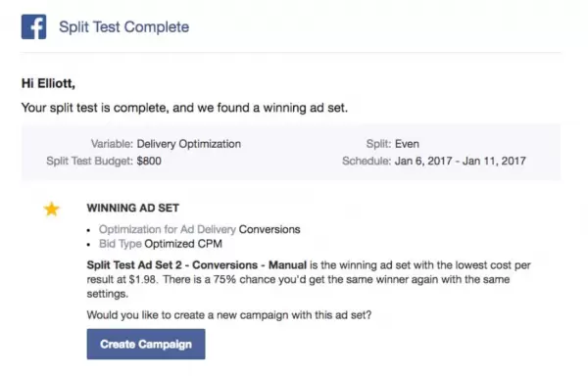
Task: Click the Hi Elliott greeting
Action: (48, 83)
